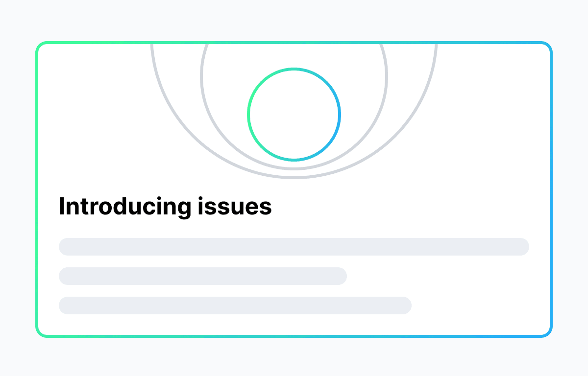The height and width of the screenshot is (376, 588).
Task: Click the light gray page background outside card
Action: pyautogui.click(x=294, y=20)
